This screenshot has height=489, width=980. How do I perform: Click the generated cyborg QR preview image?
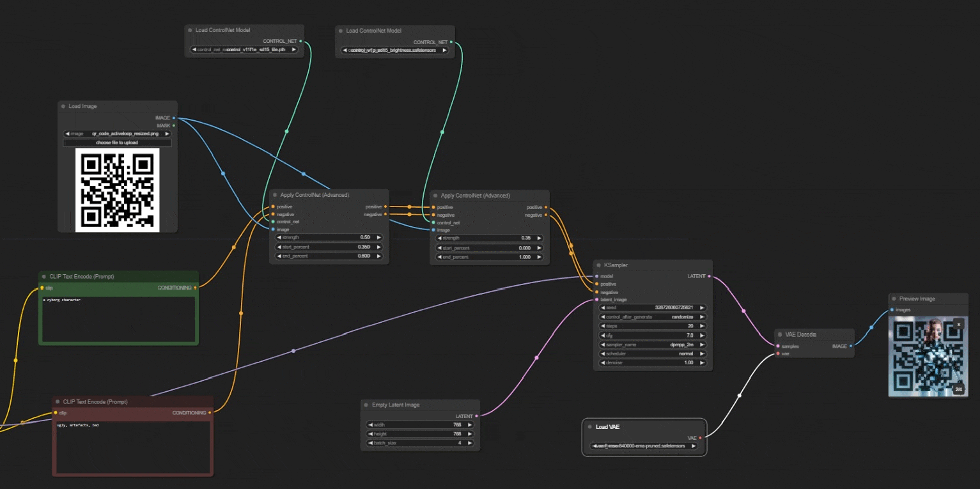[x=928, y=356]
